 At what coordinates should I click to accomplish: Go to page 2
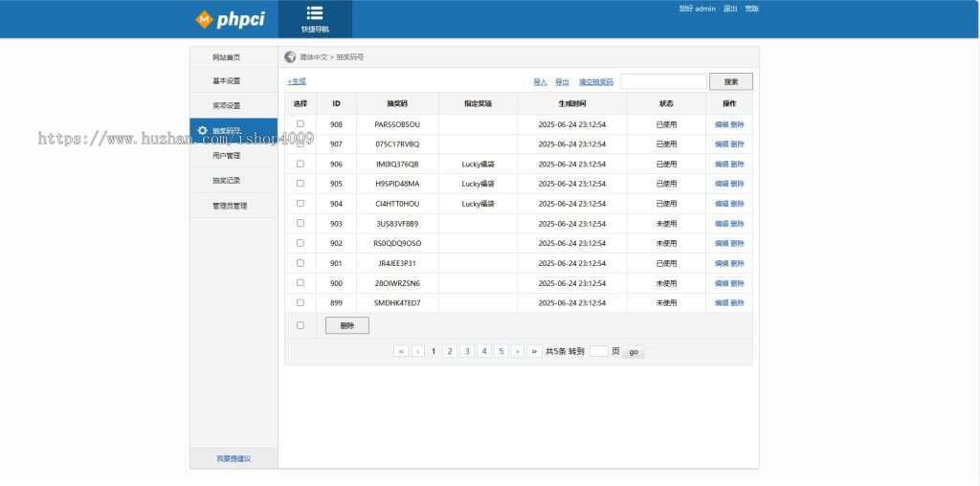[450, 352]
